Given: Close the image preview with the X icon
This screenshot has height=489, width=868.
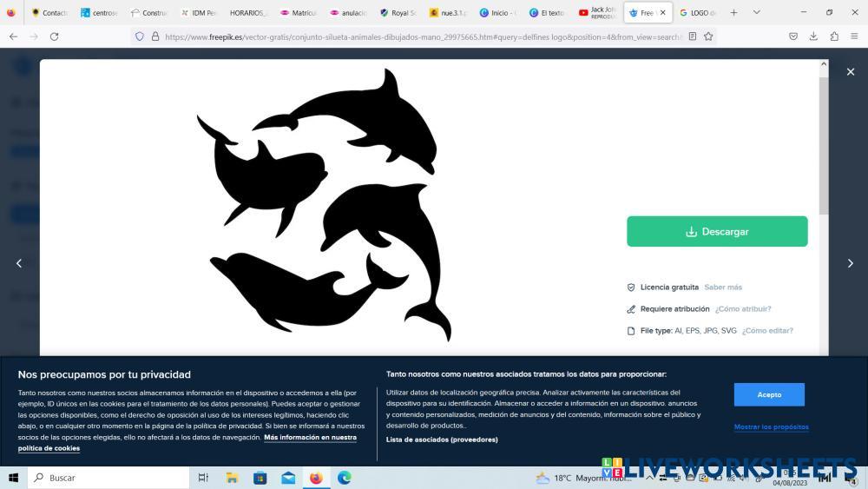Looking at the screenshot, I should click(x=851, y=72).
